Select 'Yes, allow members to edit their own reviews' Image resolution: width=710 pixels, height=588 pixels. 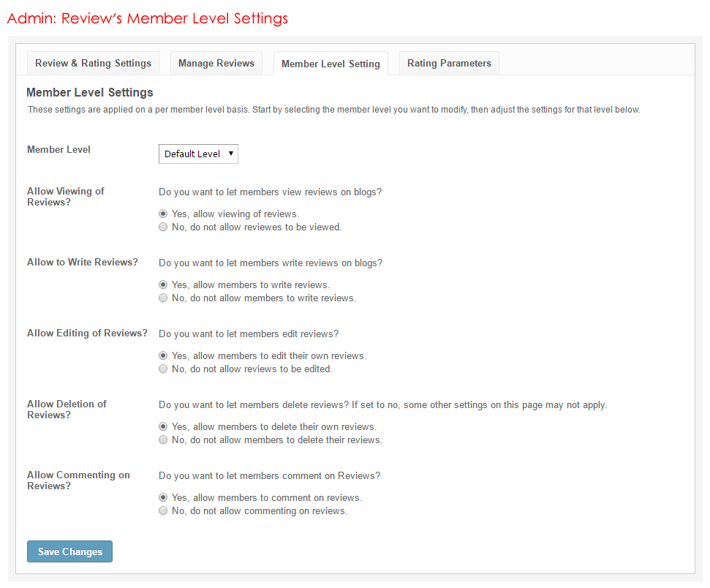[x=163, y=355]
